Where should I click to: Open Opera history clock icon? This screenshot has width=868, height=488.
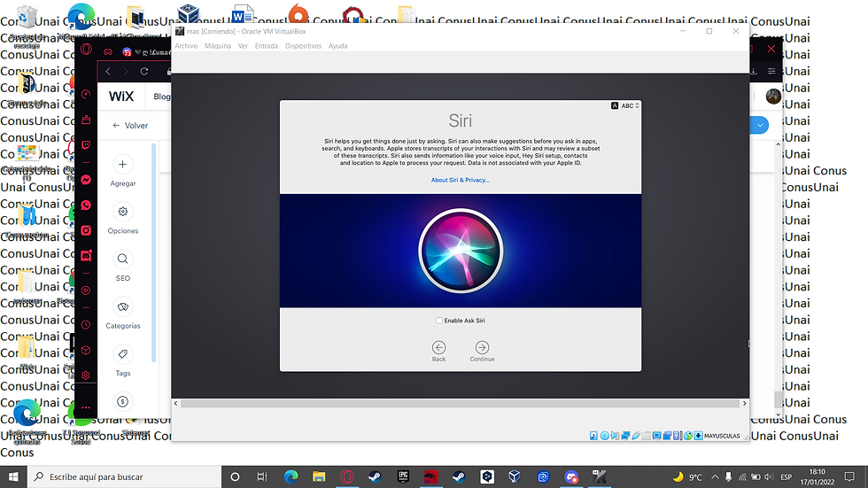pyautogui.click(x=86, y=325)
